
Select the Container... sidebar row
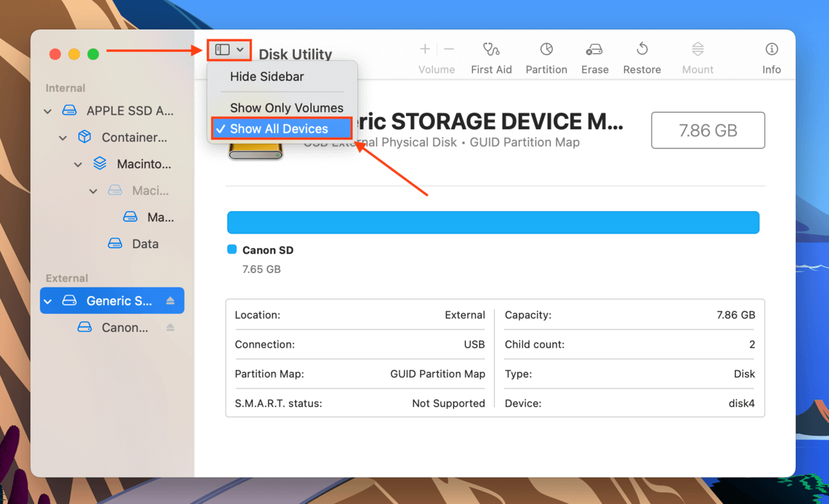tap(112, 138)
